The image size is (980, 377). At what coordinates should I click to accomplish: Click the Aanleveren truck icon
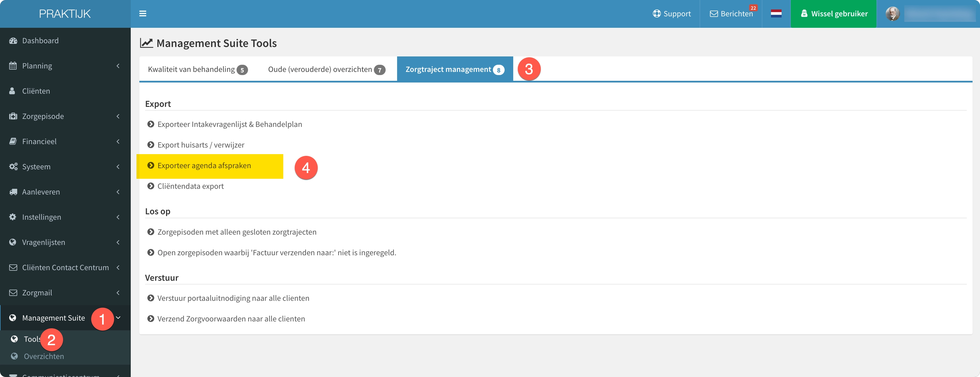tap(13, 192)
